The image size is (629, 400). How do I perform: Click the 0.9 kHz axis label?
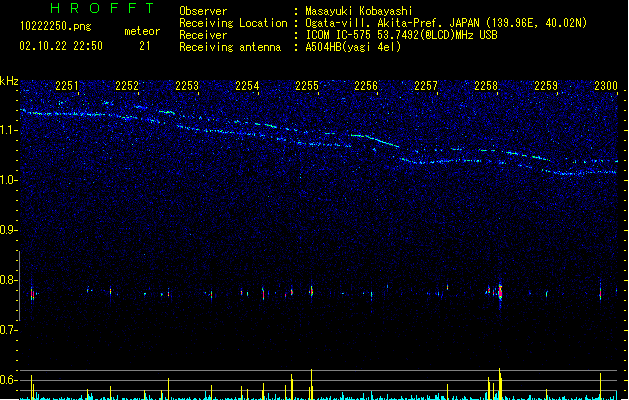(x=8, y=230)
